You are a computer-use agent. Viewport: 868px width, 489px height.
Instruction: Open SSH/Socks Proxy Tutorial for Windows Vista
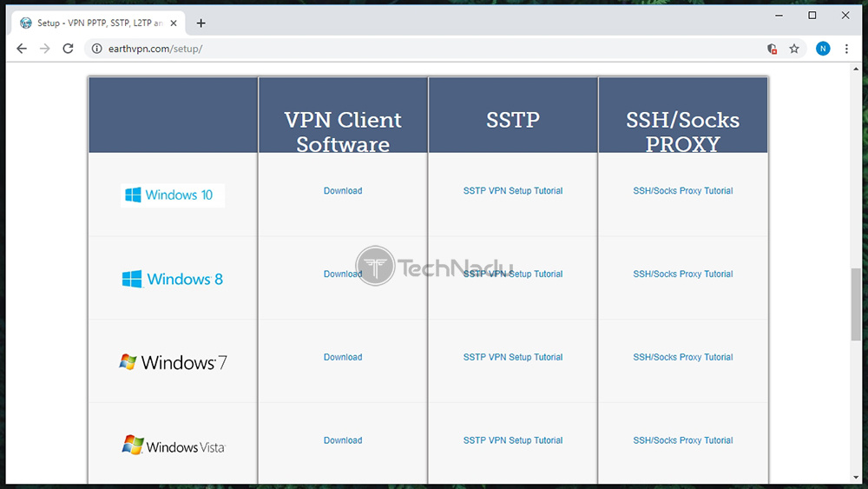(x=682, y=440)
